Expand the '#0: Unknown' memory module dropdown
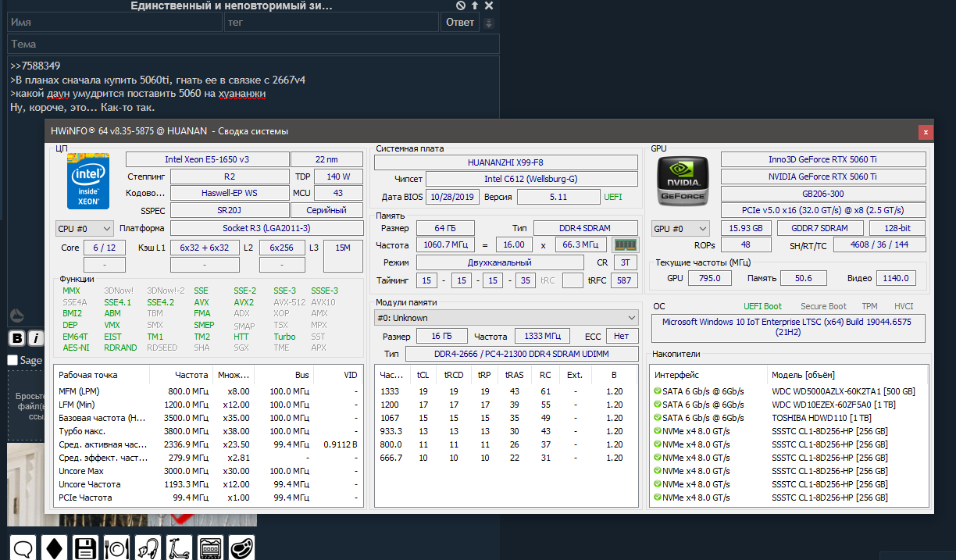The width and height of the screenshot is (956, 560). (506, 318)
